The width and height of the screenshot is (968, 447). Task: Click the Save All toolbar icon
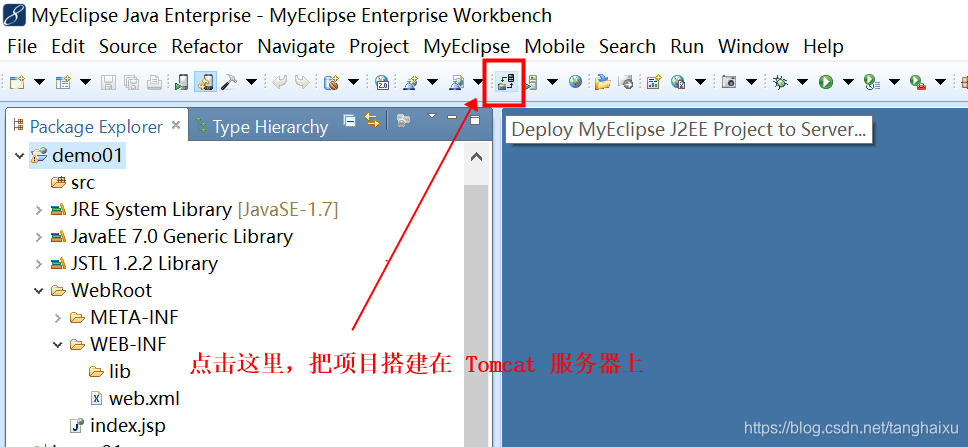[x=131, y=81]
